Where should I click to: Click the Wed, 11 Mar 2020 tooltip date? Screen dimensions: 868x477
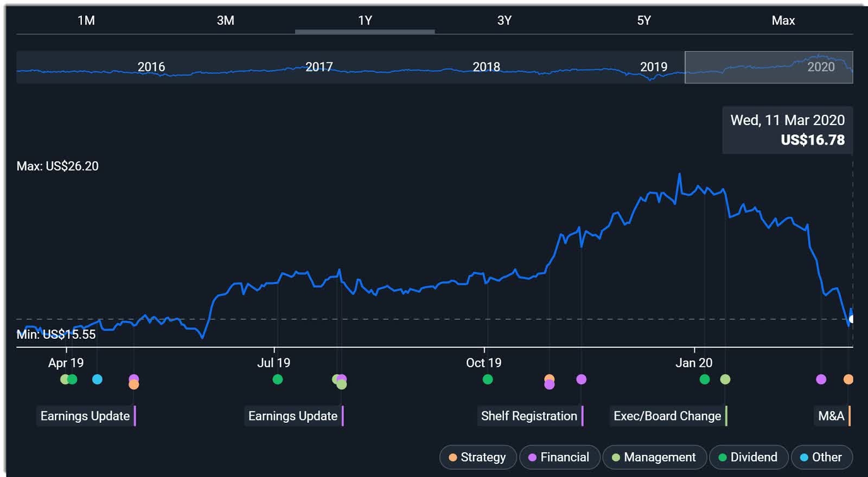click(788, 120)
